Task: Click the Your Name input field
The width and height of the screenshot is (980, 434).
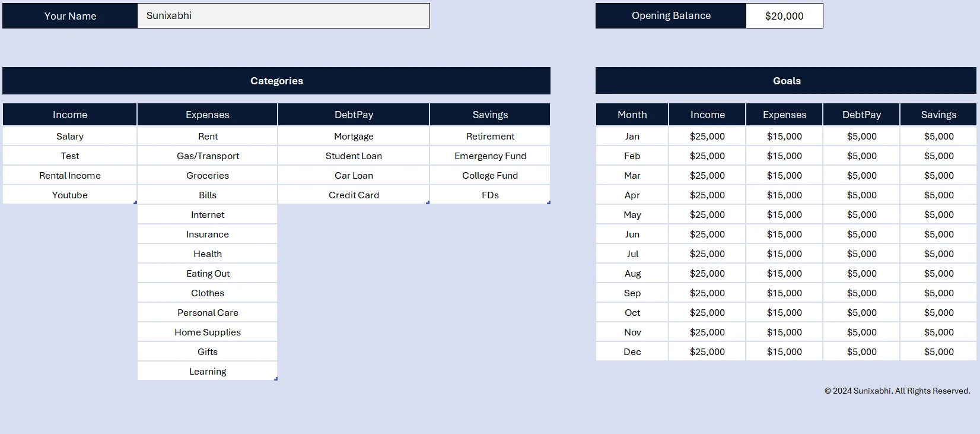Action: (284, 15)
